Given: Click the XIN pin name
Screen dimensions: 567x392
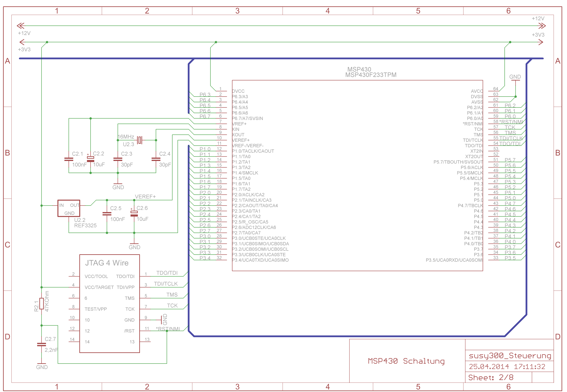Looking at the screenshot, I should click(236, 129).
